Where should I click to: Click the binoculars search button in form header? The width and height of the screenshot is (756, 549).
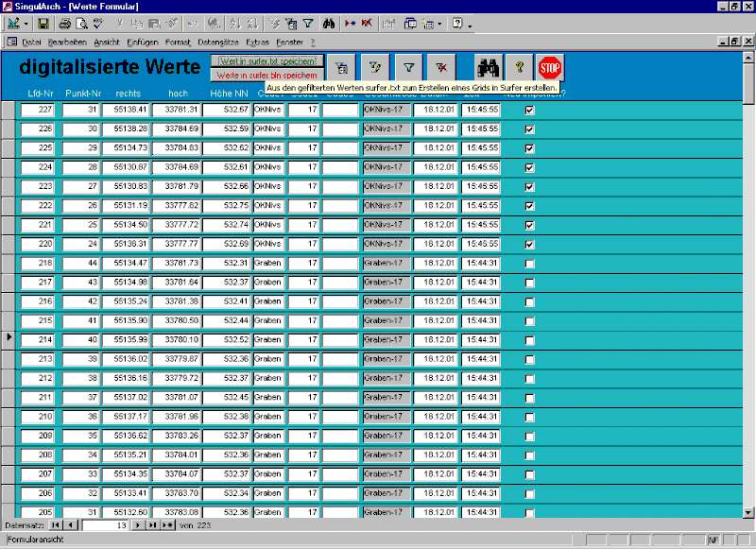point(488,67)
